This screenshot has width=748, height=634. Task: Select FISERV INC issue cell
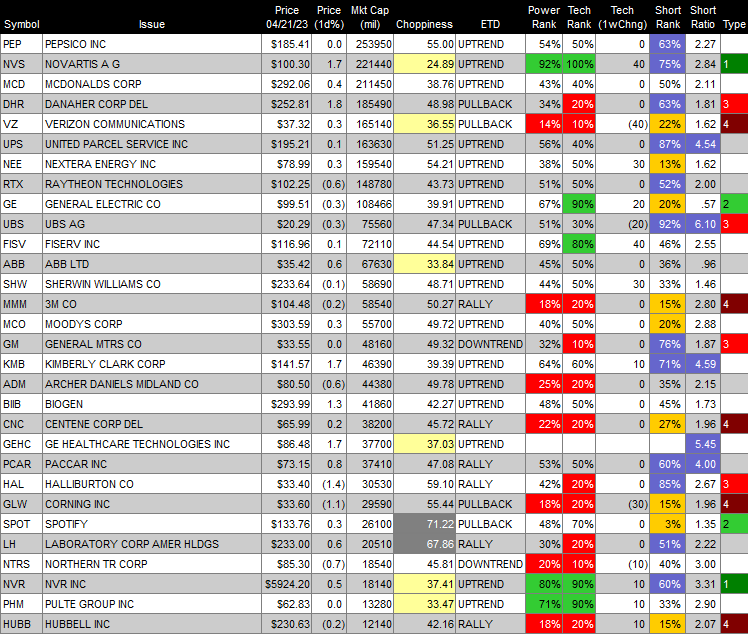pos(152,244)
